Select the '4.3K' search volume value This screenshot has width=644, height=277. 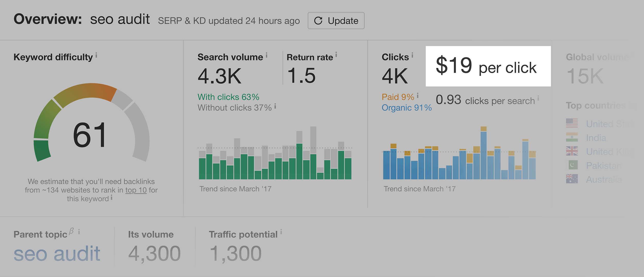pos(219,76)
